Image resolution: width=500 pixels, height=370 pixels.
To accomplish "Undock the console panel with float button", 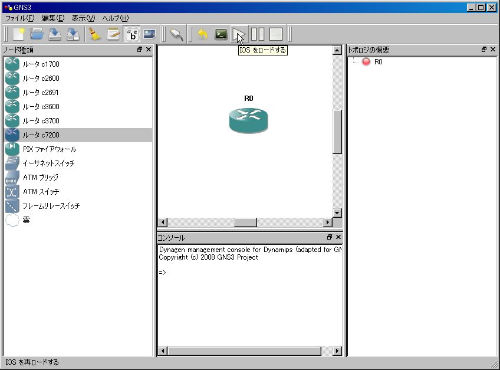I will pos(329,237).
